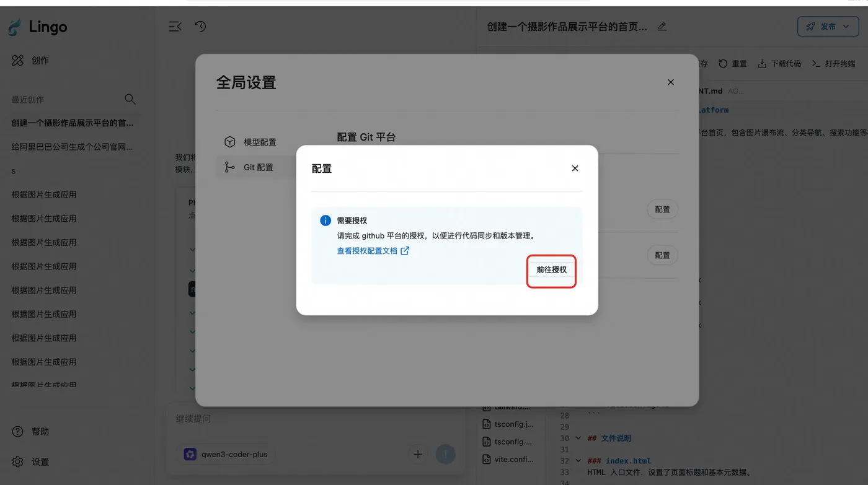The image size is (868, 485).
Task: Open the qwen3-coder-plus model selector
Action: click(x=226, y=455)
